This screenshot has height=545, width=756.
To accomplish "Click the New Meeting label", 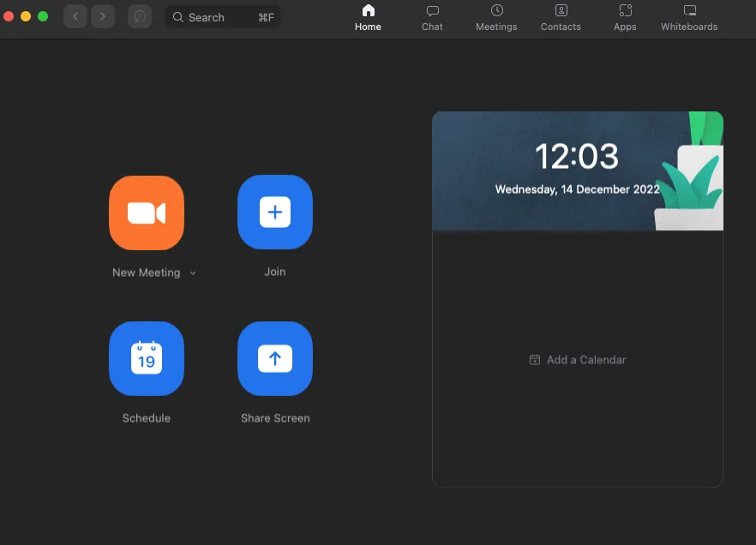I will tap(147, 272).
